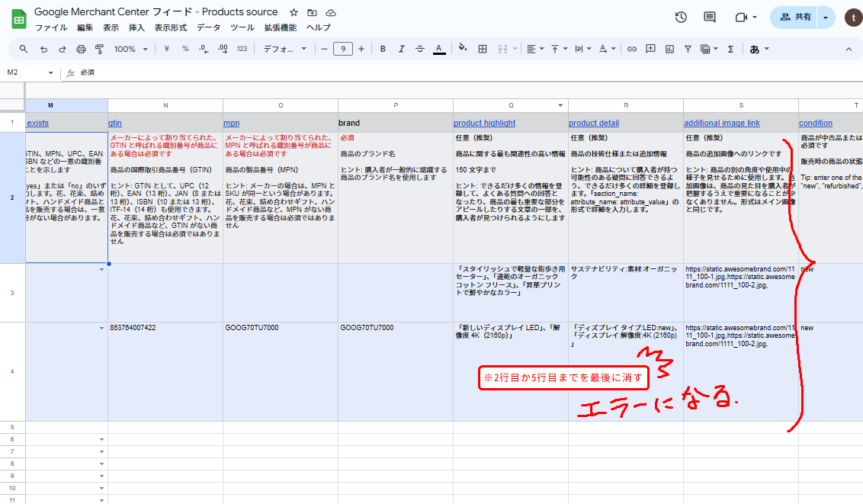
Task: Click the insert link icon
Action: point(631,49)
